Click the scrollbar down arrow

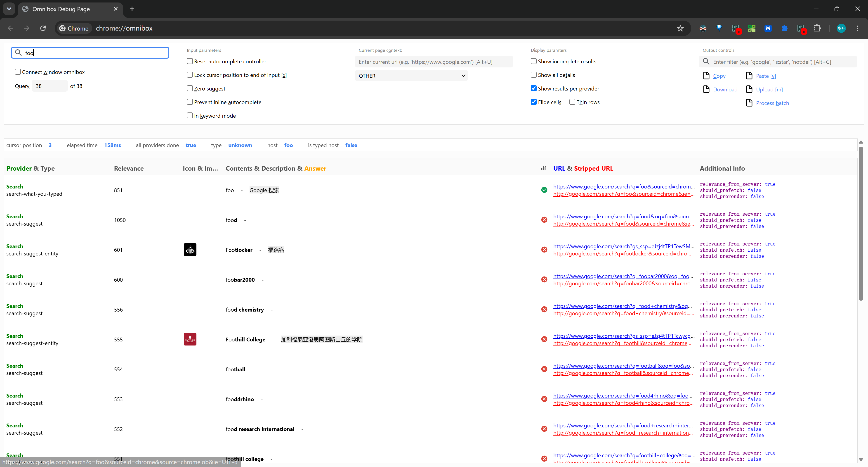861,459
